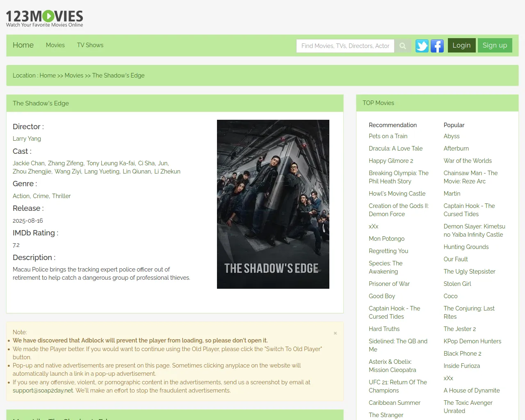Open Stolen Girl

[457, 284]
